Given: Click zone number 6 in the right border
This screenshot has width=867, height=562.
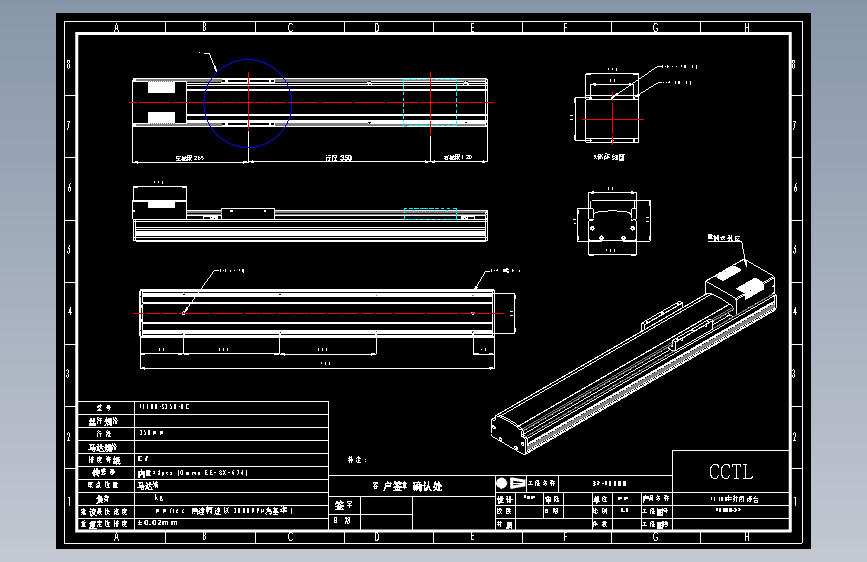Looking at the screenshot, I should click(795, 188).
